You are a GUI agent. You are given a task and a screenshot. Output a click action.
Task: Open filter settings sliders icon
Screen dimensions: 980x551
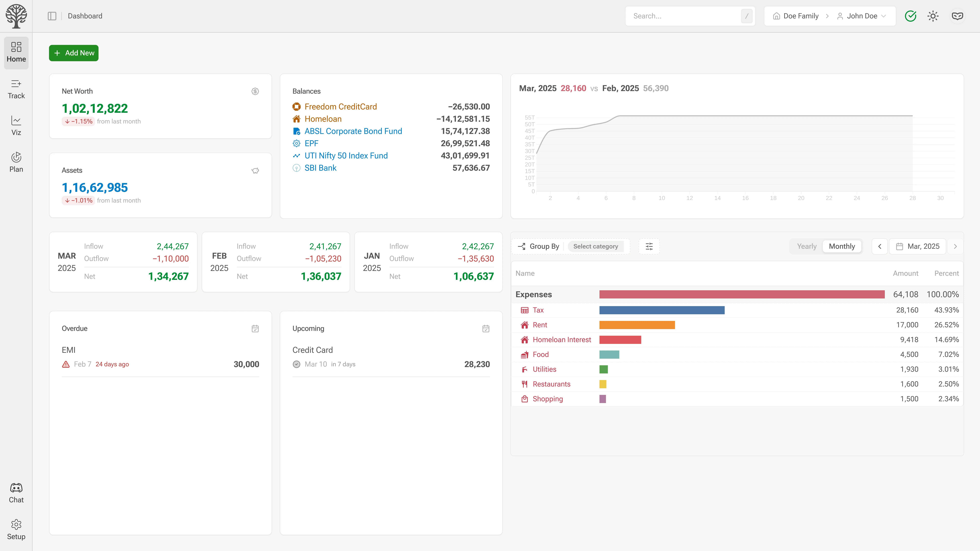(649, 246)
